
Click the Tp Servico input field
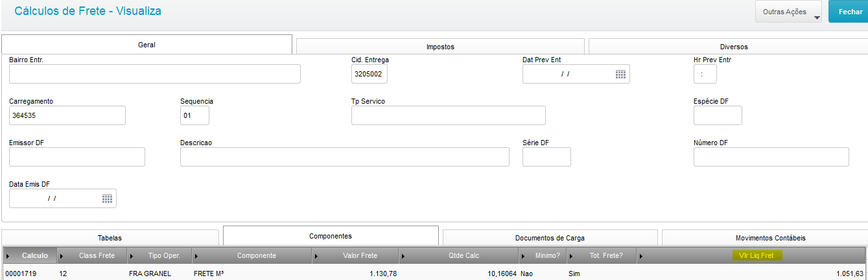[449, 115]
